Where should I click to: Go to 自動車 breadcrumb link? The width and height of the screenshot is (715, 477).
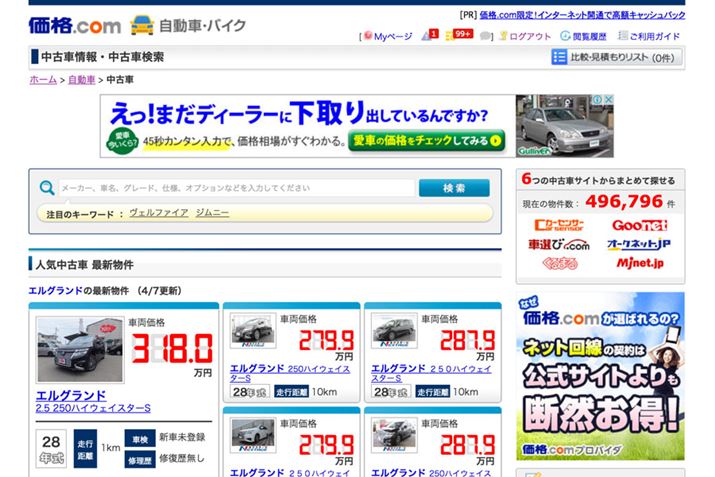82,79
